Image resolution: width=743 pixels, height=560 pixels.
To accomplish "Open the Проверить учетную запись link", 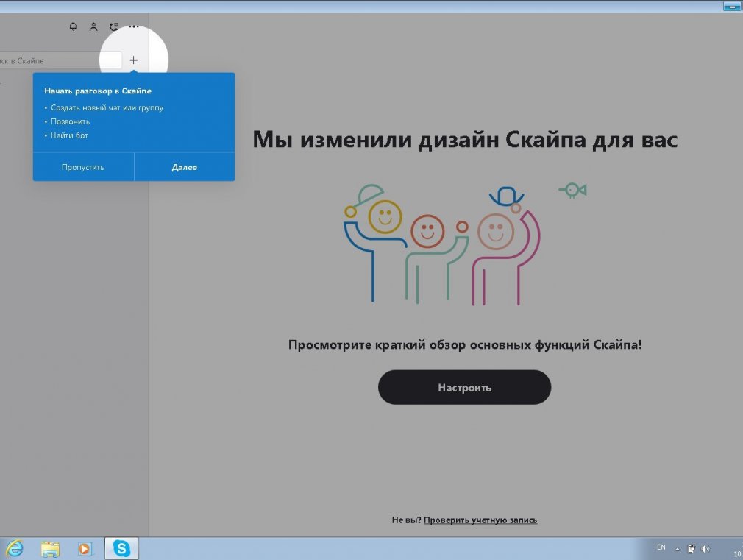I will (480, 520).
